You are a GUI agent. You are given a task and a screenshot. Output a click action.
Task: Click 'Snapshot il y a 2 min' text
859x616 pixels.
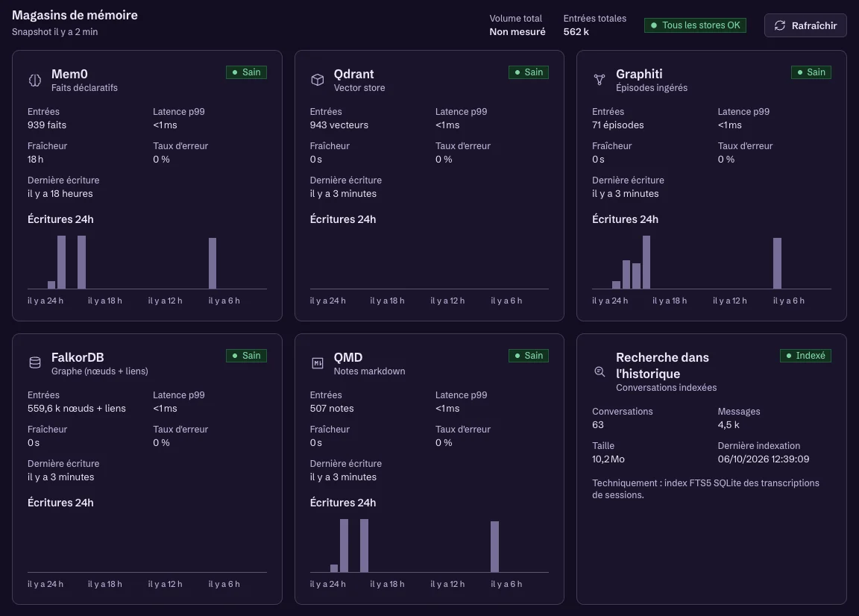pos(54,32)
